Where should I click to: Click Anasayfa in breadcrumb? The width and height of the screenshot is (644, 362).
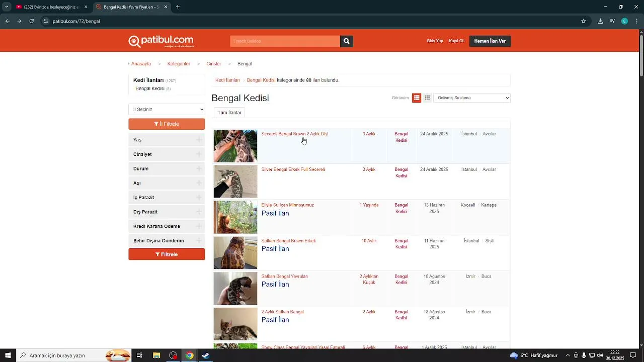pyautogui.click(x=141, y=64)
